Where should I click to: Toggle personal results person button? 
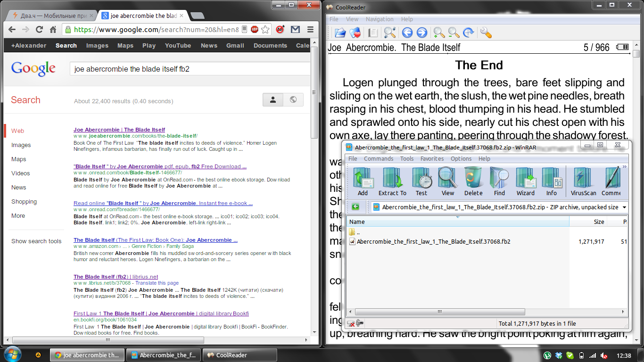coord(273,100)
